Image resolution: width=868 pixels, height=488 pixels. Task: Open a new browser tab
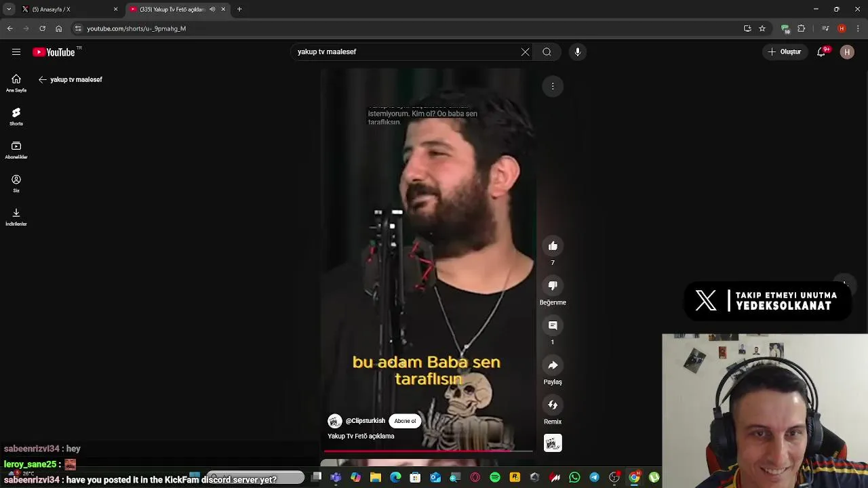(239, 9)
